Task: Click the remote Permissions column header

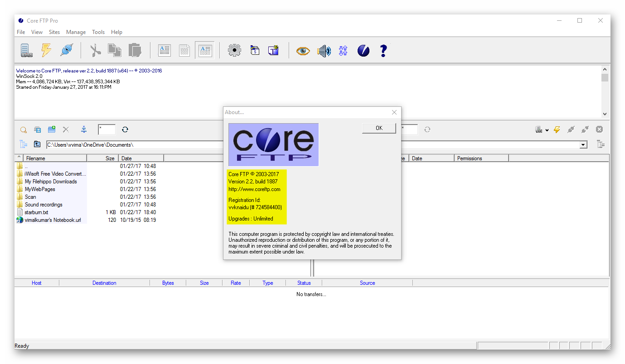Action: point(481,158)
